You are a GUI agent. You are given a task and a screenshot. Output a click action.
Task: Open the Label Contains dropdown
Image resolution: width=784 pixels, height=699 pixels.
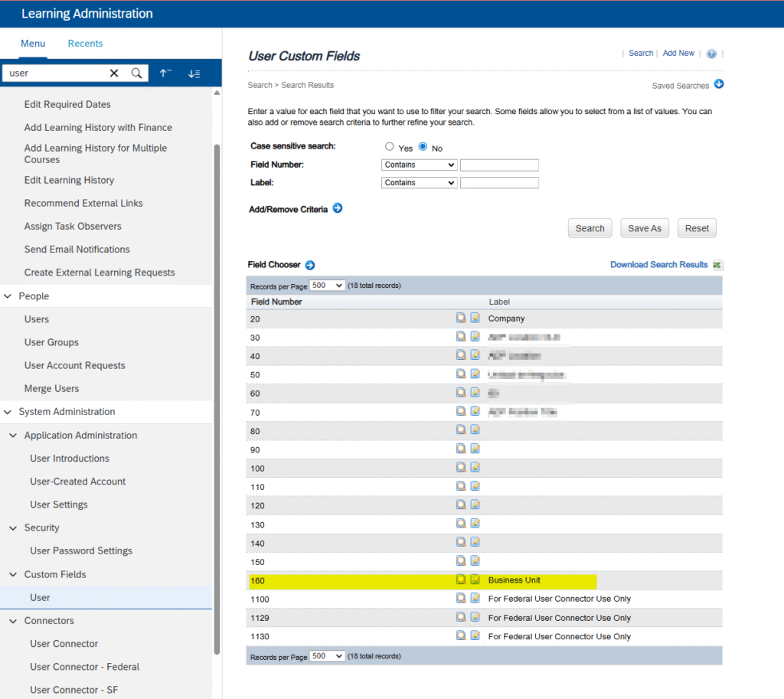tap(419, 183)
